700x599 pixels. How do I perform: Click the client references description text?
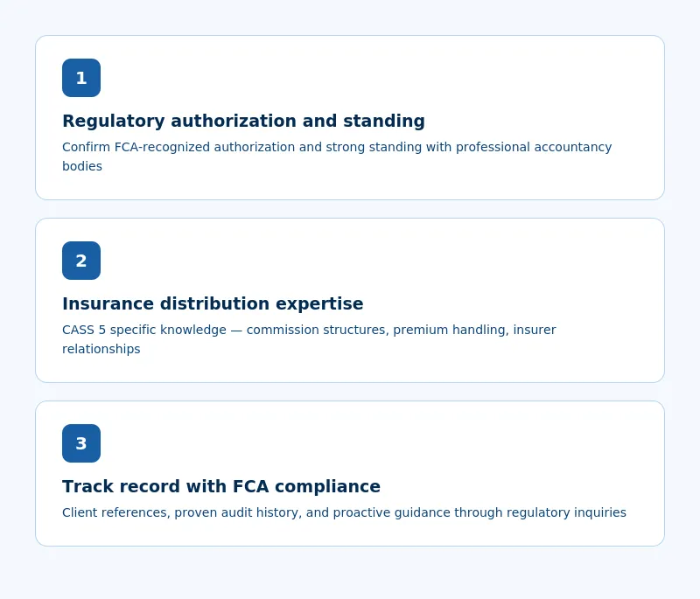344,512
